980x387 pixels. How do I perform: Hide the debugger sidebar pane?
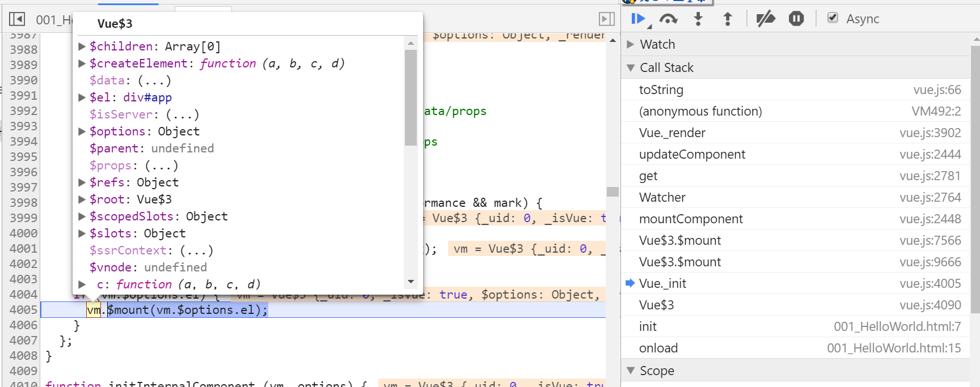(607, 19)
